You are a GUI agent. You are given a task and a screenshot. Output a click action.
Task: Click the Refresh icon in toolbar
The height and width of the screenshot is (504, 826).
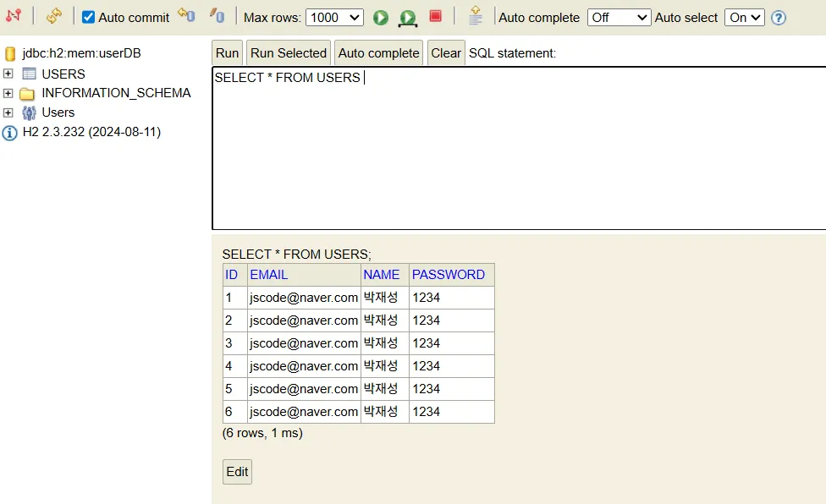point(53,16)
